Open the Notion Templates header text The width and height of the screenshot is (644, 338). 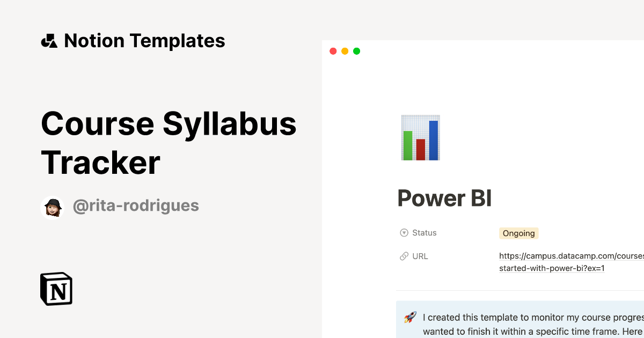(144, 41)
